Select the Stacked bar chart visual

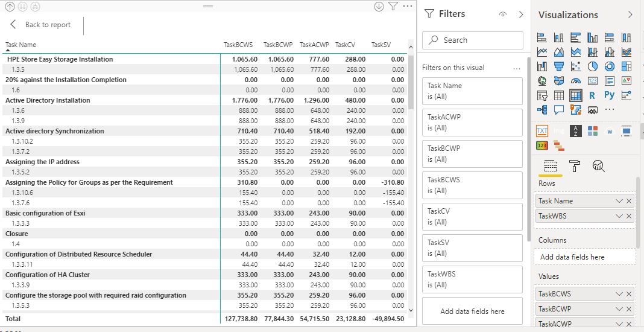tap(542, 37)
